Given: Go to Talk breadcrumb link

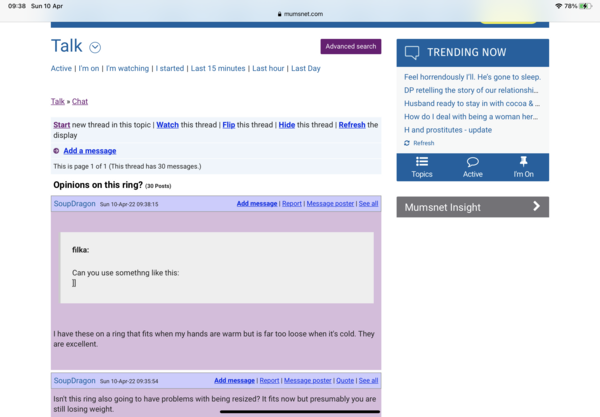Looking at the screenshot, I should [x=58, y=101].
